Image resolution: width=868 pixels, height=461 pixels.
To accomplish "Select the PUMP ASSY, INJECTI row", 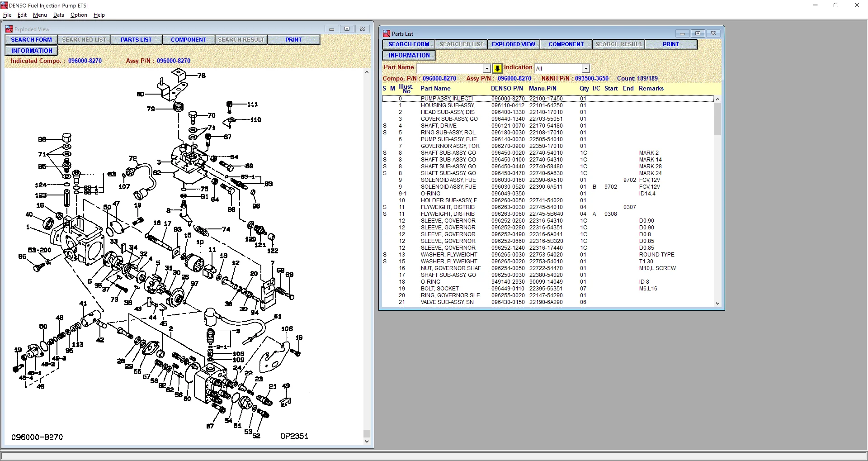I will tap(548, 98).
